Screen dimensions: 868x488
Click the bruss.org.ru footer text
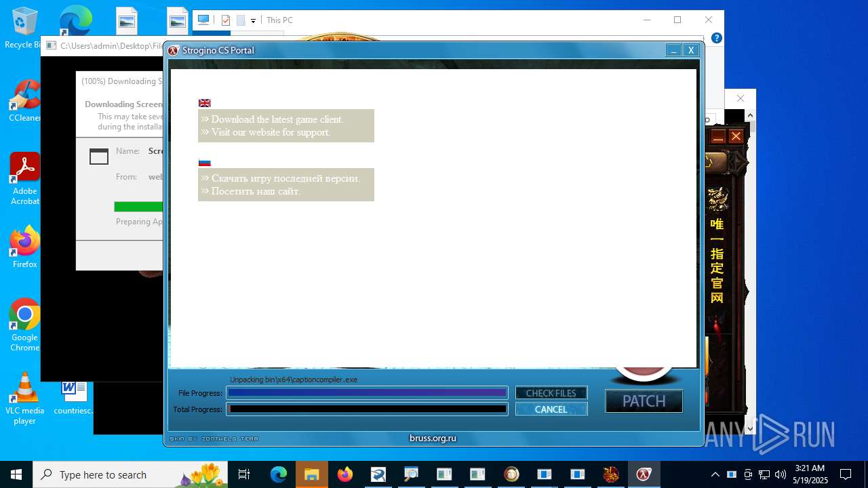[x=433, y=438]
